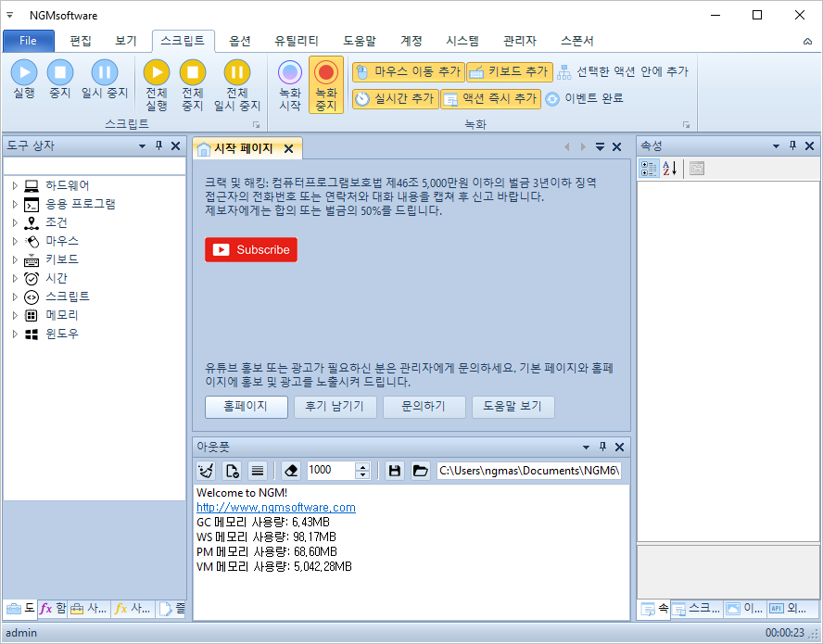
Task: Open the 시스템 ribbon tab
Action: (462, 41)
